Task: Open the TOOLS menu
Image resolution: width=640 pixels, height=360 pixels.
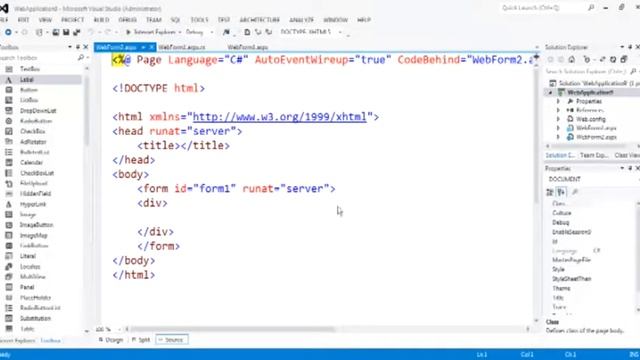Action: 199,20
